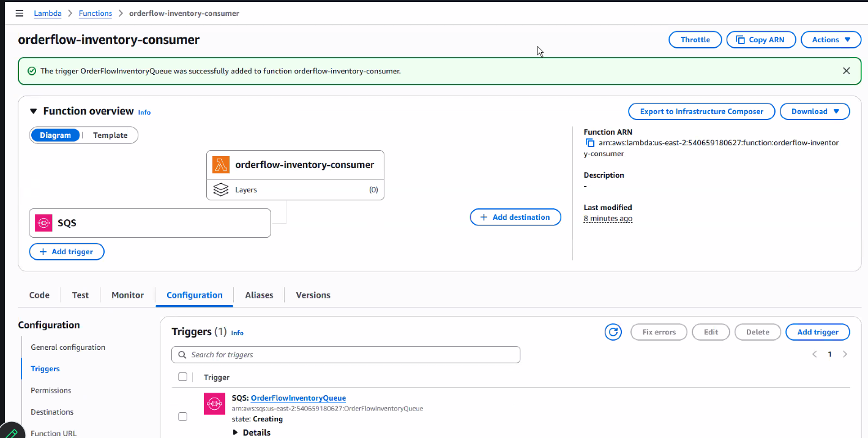The image size is (868, 438).
Task: Collapse the Function overview section
Action: point(34,111)
